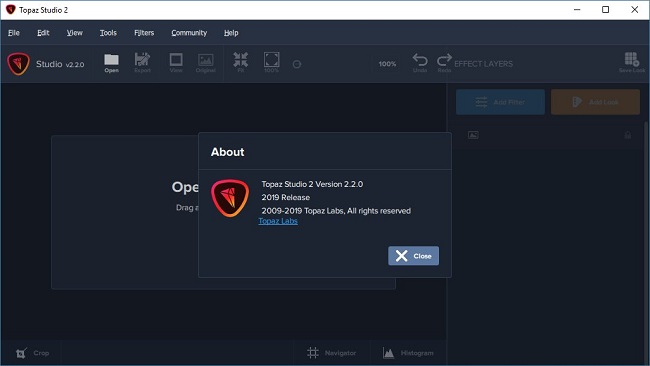Screen dimensions: 650x366
Task: Click the Undo arrow icon
Action: [x=420, y=60]
